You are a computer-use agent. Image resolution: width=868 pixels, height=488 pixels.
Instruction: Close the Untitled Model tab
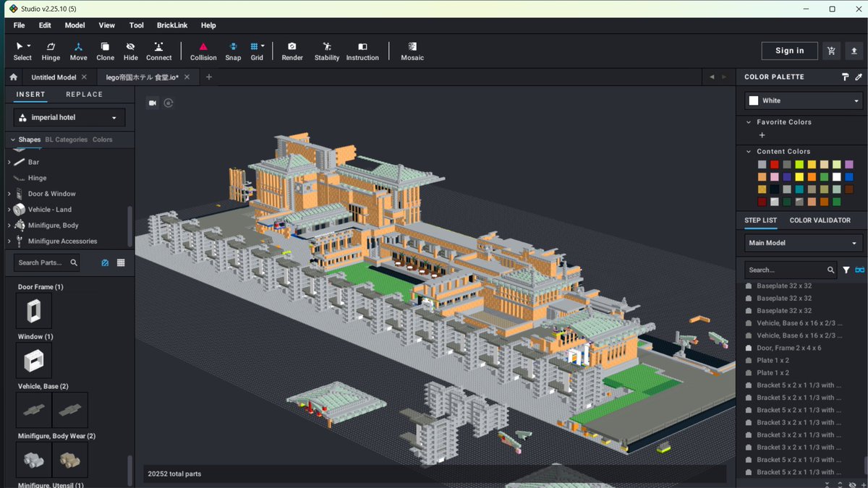[84, 77]
